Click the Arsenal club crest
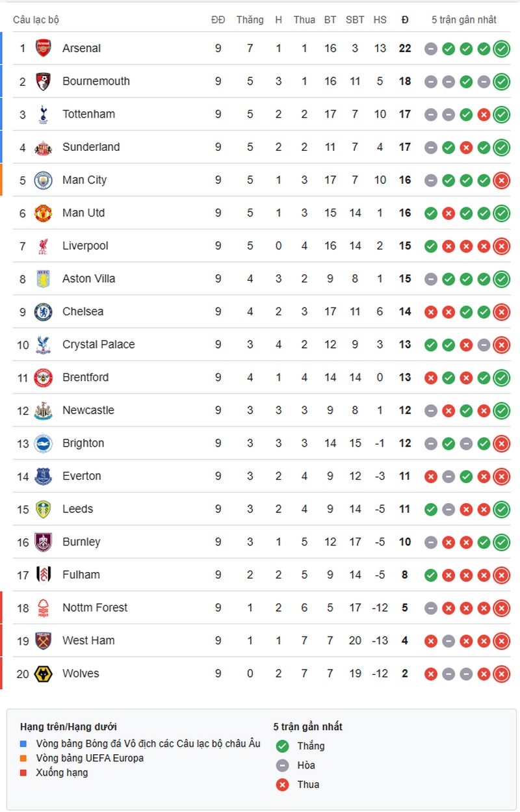The width and height of the screenshot is (520, 812). [x=44, y=48]
